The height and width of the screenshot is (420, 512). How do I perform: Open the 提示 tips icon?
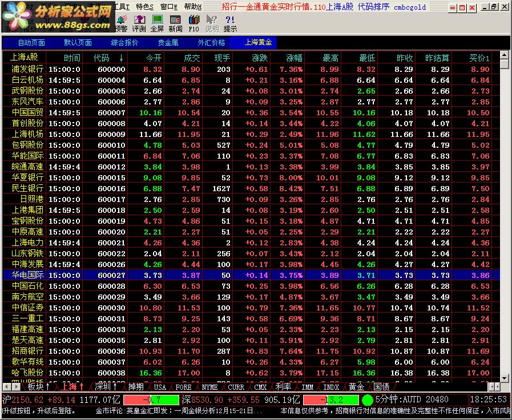point(230,23)
